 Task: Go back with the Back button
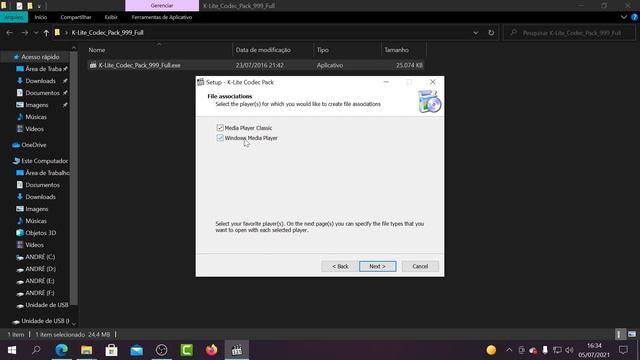pyautogui.click(x=340, y=266)
